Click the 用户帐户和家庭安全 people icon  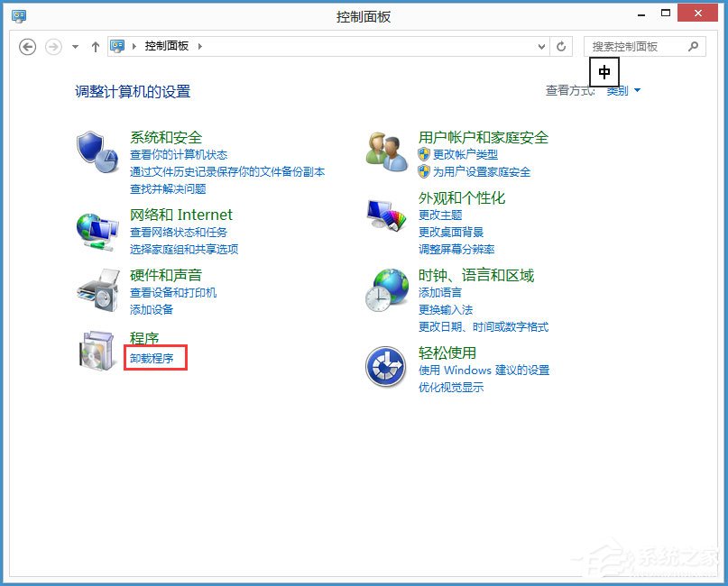point(386,150)
